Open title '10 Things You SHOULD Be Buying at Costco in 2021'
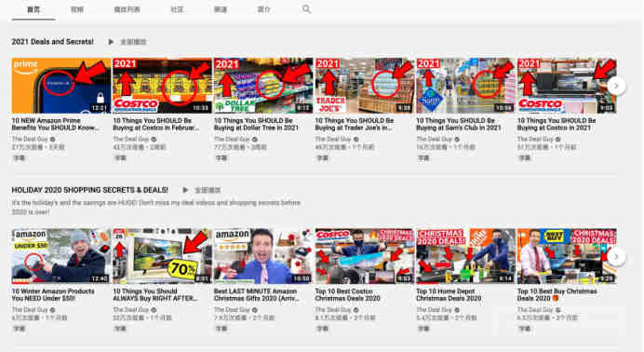This screenshot has height=352, width=644. [x=557, y=124]
